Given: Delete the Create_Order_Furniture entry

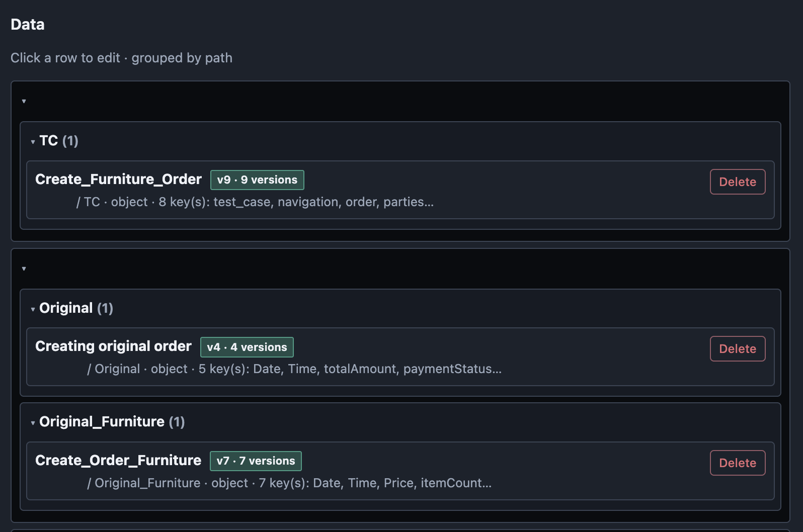Looking at the screenshot, I should [x=738, y=463].
